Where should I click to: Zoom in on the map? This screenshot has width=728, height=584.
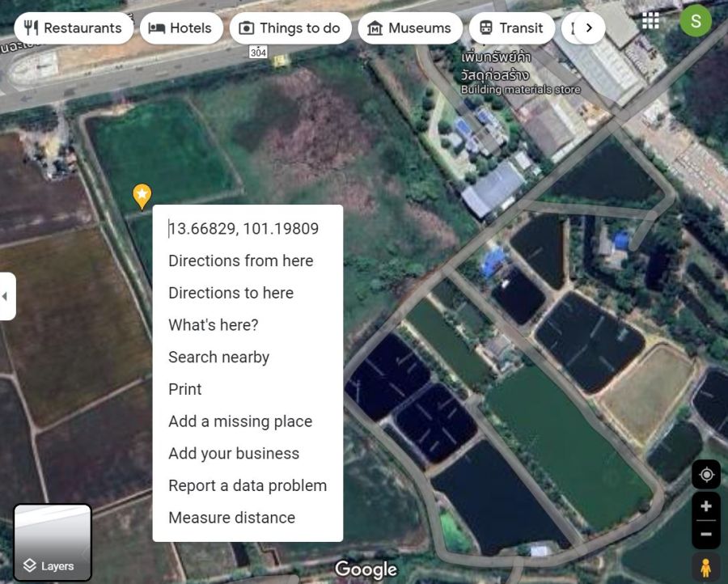[705, 506]
